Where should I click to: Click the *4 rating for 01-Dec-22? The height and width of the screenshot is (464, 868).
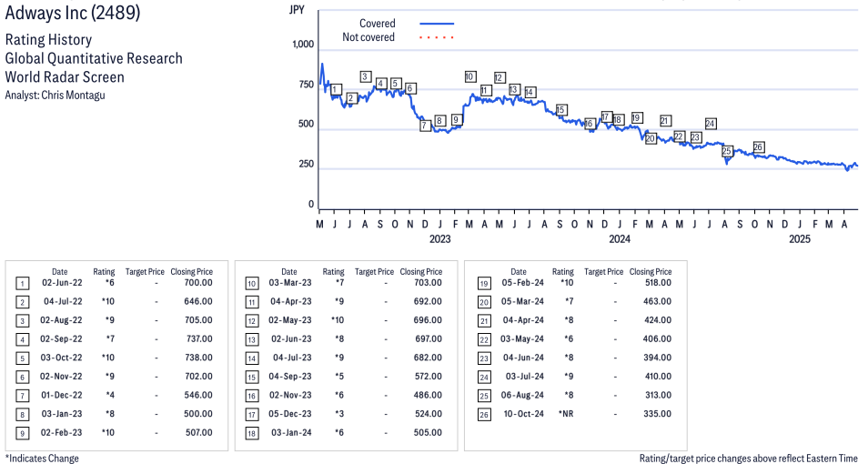[x=109, y=396]
